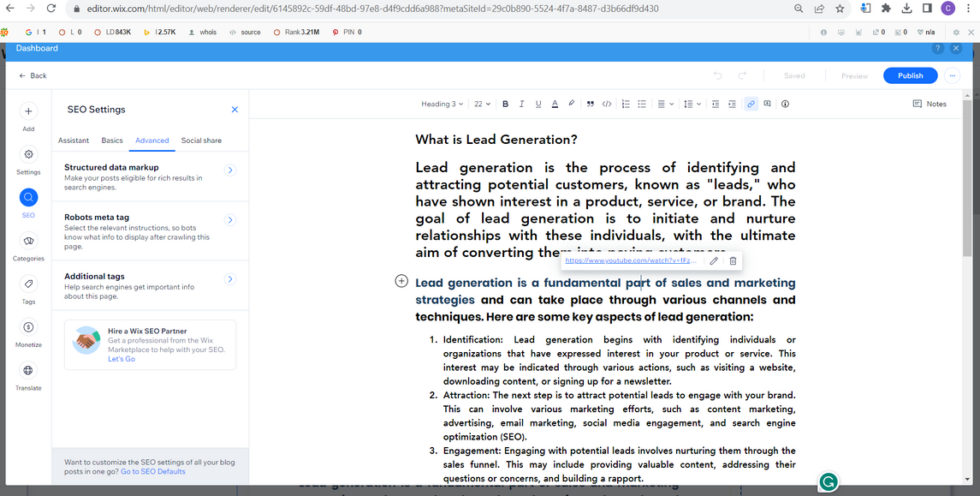The width and height of the screenshot is (980, 496).
Task: Expand Additional tags section
Action: pos(230,279)
